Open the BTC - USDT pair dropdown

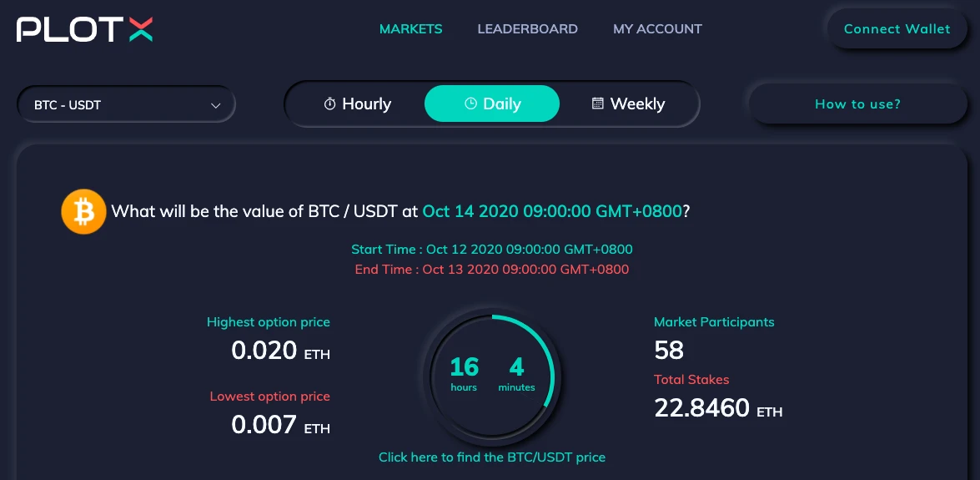point(126,105)
